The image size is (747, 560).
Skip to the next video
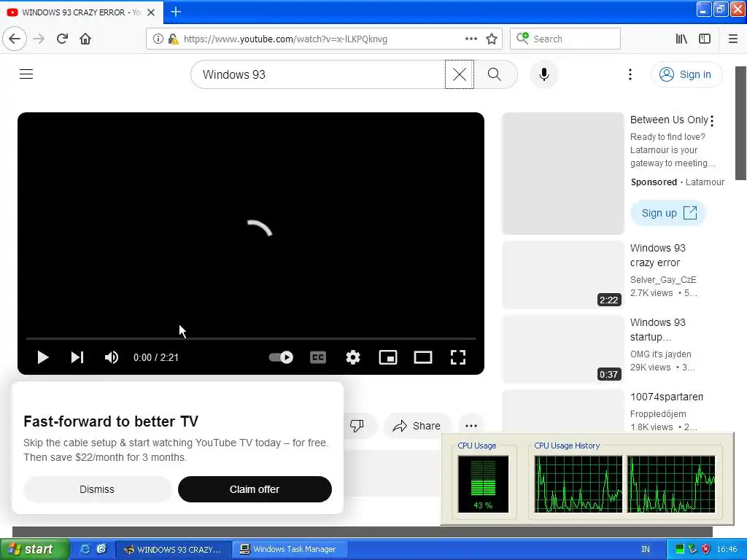[x=77, y=357]
